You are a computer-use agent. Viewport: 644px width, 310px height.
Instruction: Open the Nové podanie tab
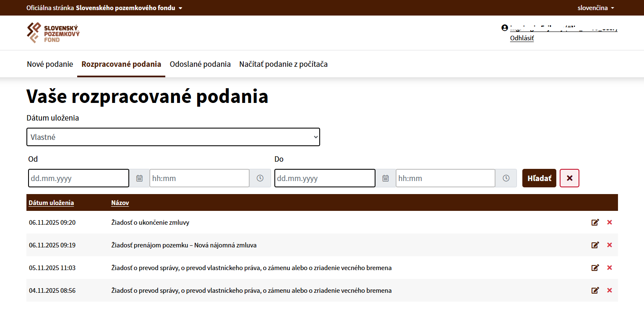click(50, 64)
